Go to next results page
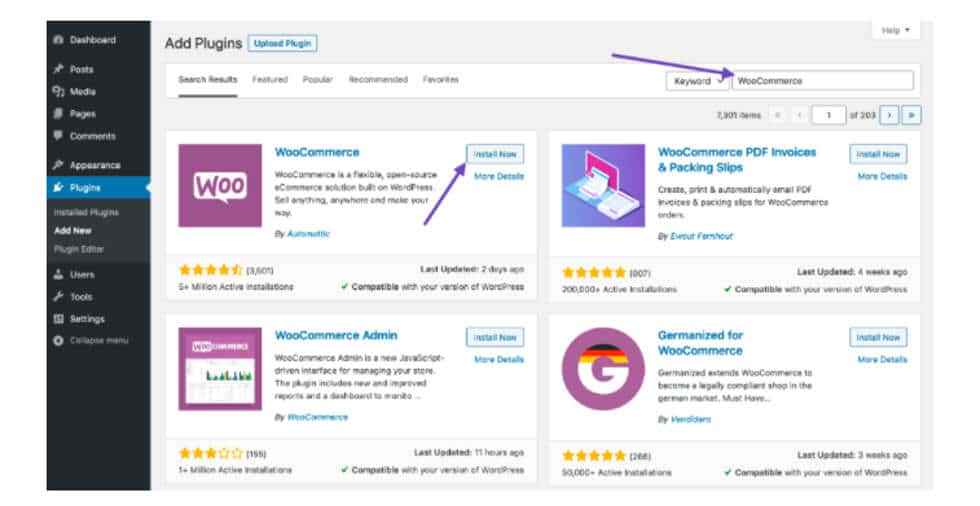Image resolution: width=980 pixels, height=506 pixels. (x=889, y=116)
